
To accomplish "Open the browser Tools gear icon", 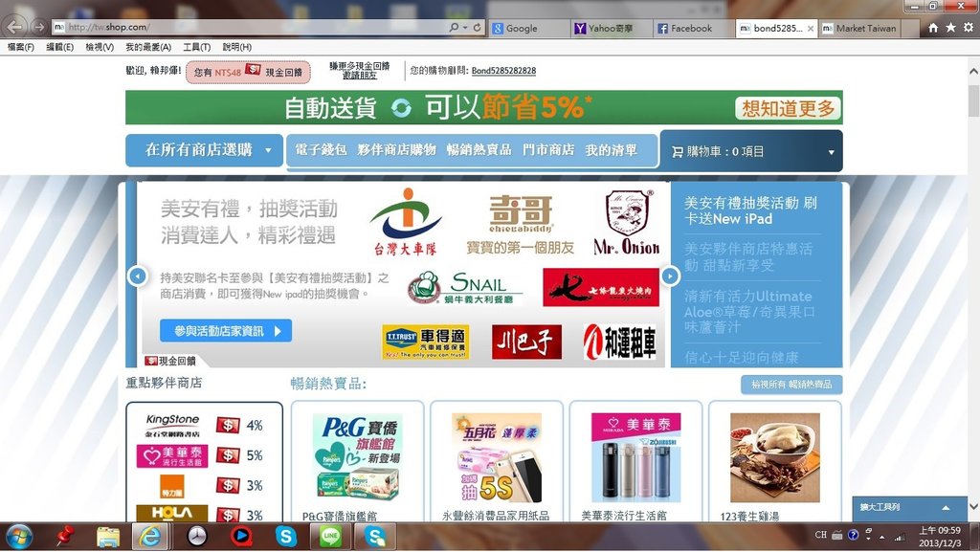I will coord(969,28).
